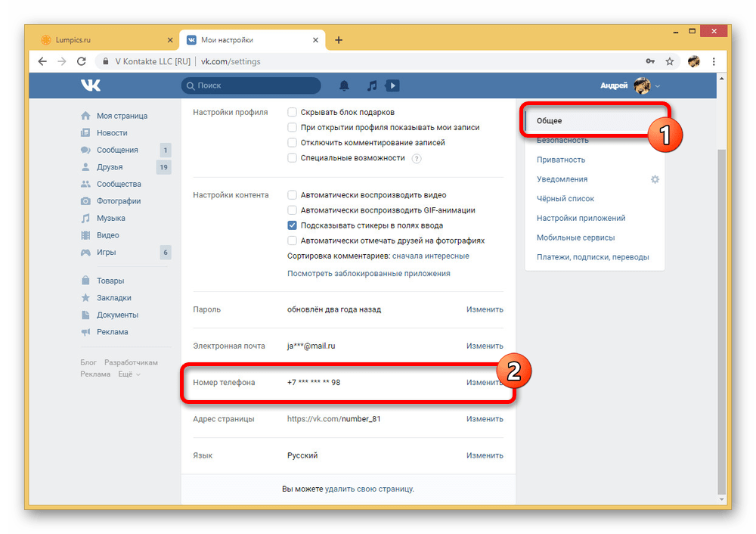This screenshot has height=534, width=756.
Task: Open the notifications bell icon
Action: click(x=345, y=86)
